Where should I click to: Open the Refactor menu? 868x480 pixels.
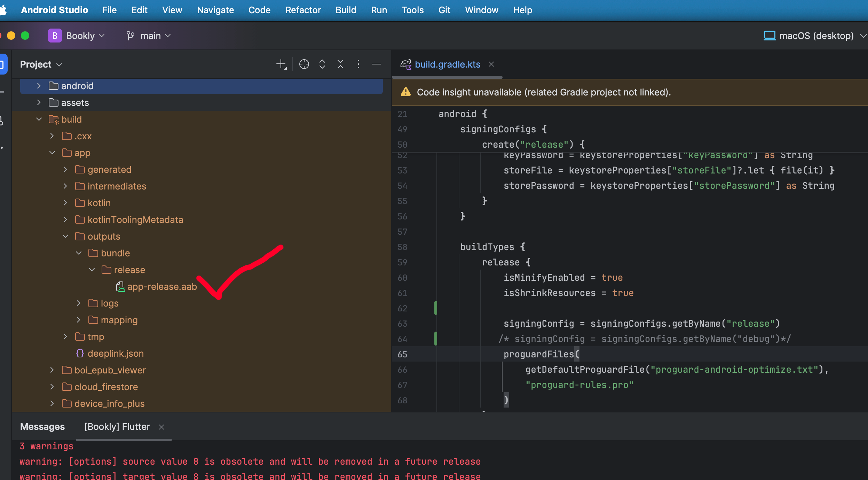(x=303, y=10)
